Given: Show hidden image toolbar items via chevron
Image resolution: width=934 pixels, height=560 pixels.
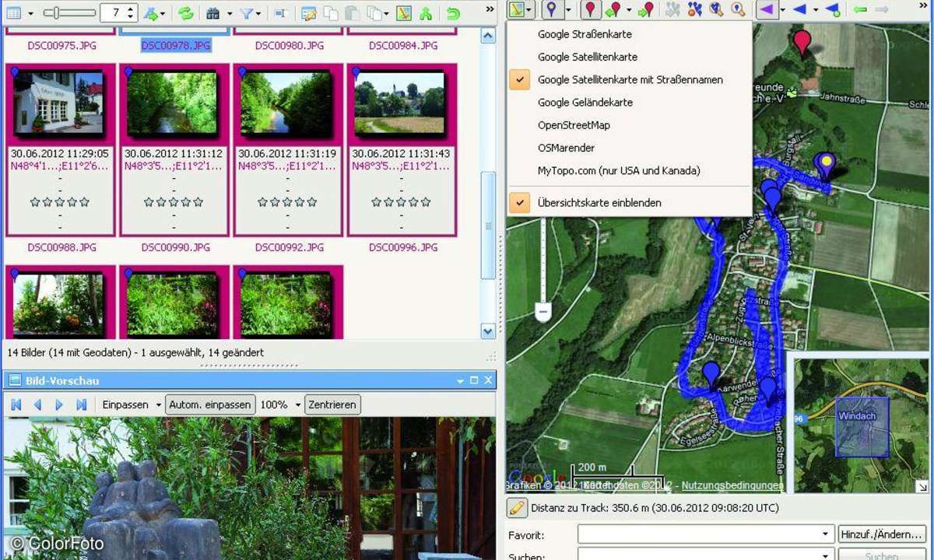Looking at the screenshot, I should [x=489, y=9].
